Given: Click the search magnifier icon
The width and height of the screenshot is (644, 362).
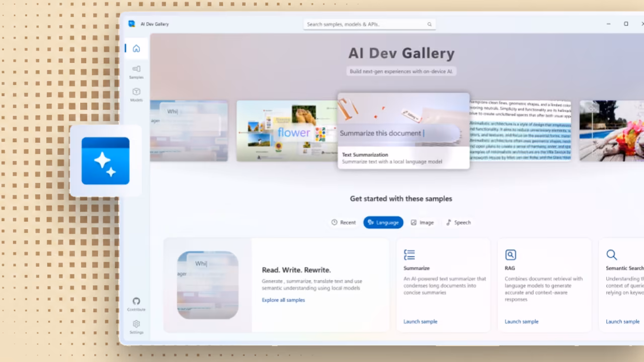Looking at the screenshot, I should click(x=429, y=24).
